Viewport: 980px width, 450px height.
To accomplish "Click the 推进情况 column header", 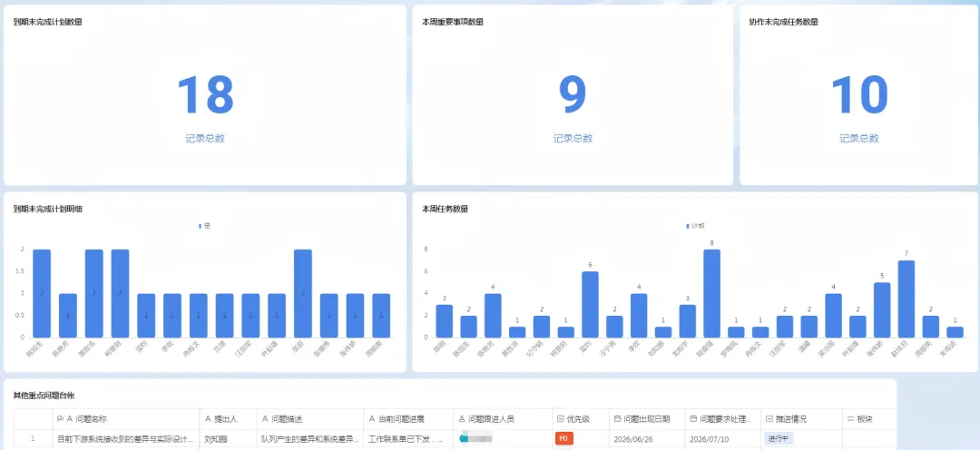I will point(801,419).
